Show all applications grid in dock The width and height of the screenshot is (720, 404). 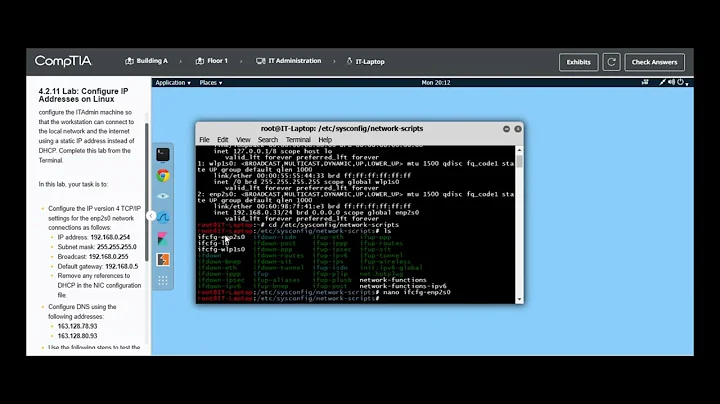(163, 281)
